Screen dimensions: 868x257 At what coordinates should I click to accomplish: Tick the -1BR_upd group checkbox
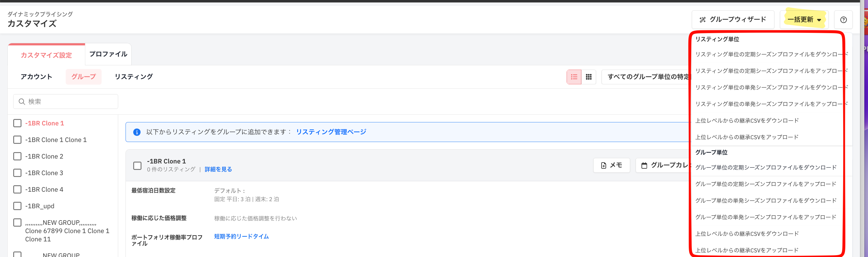tap(17, 206)
